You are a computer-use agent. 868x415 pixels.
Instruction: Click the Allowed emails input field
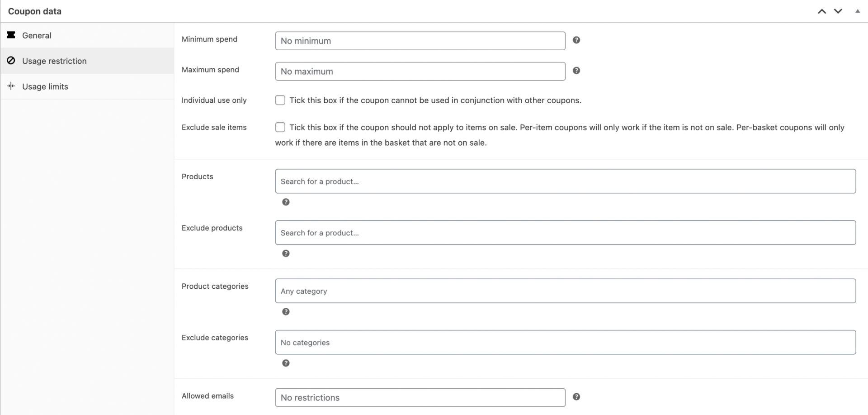[x=420, y=397]
